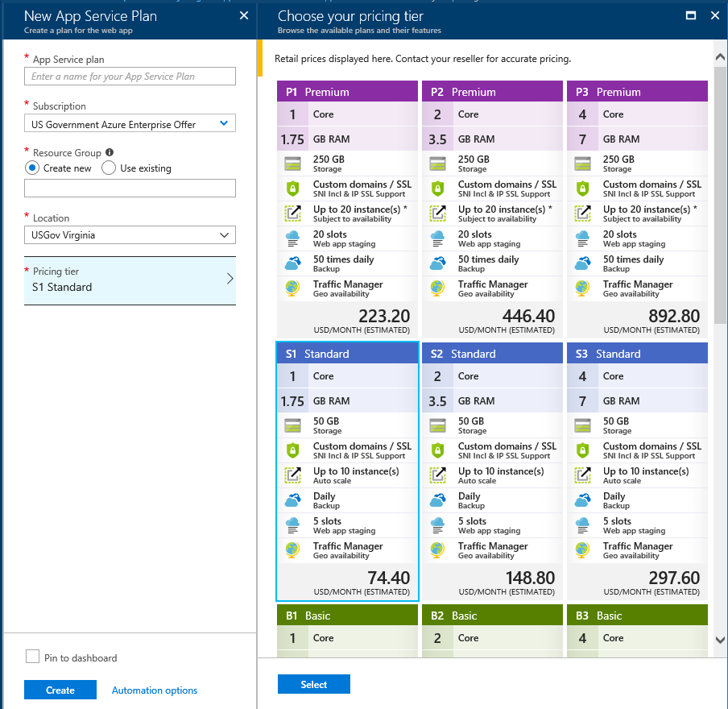Click the 446.40 USD/month price in P2
This screenshot has height=709, width=728.
(528, 316)
